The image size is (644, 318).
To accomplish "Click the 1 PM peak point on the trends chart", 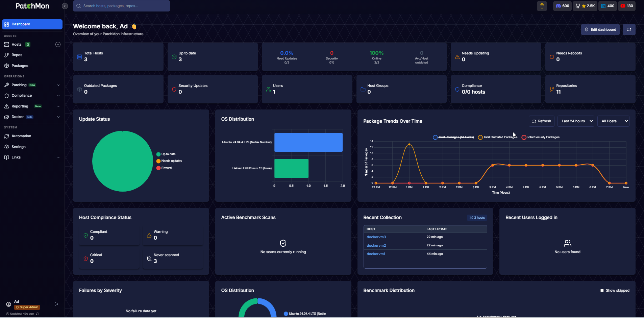I will (409, 144).
